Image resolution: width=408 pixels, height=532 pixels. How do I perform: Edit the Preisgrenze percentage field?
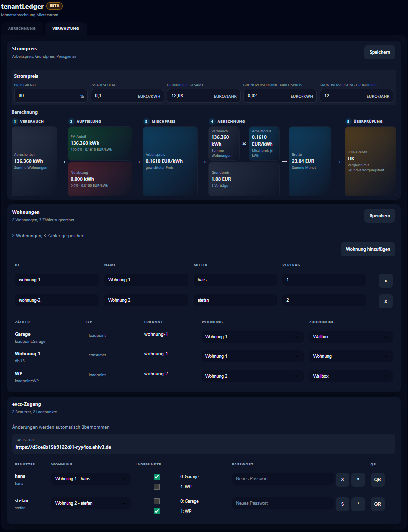click(51, 96)
